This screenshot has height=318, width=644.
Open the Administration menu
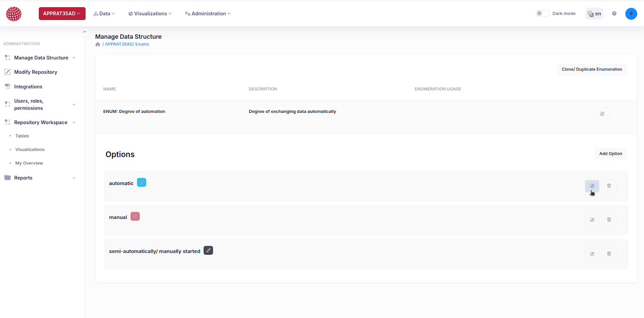pyautogui.click(x=208, y=14)
